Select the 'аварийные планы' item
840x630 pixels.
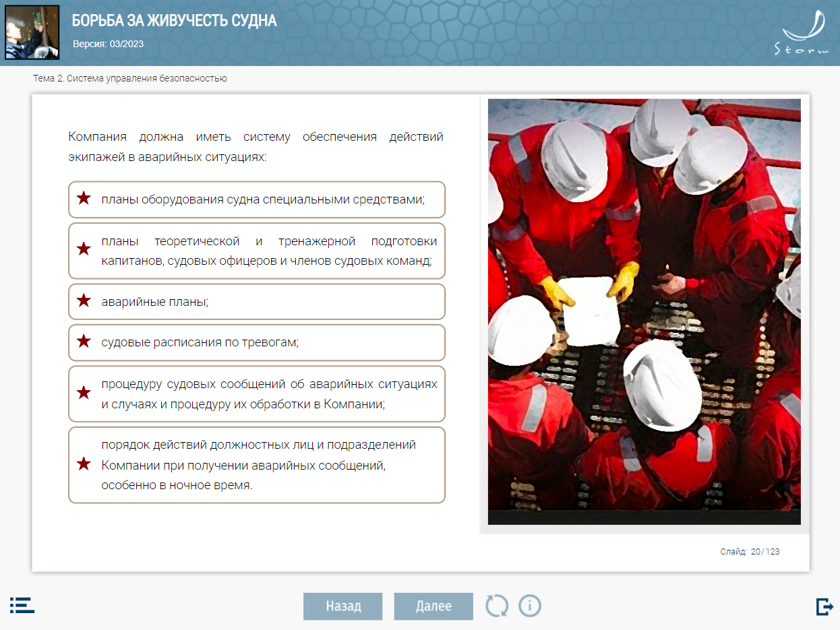click(257, 302)
